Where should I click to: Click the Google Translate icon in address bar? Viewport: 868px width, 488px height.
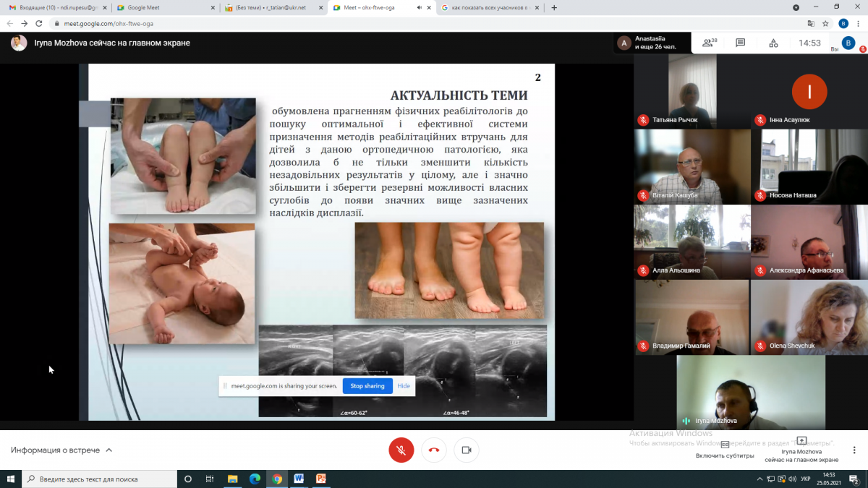click(x=811, y=23)
